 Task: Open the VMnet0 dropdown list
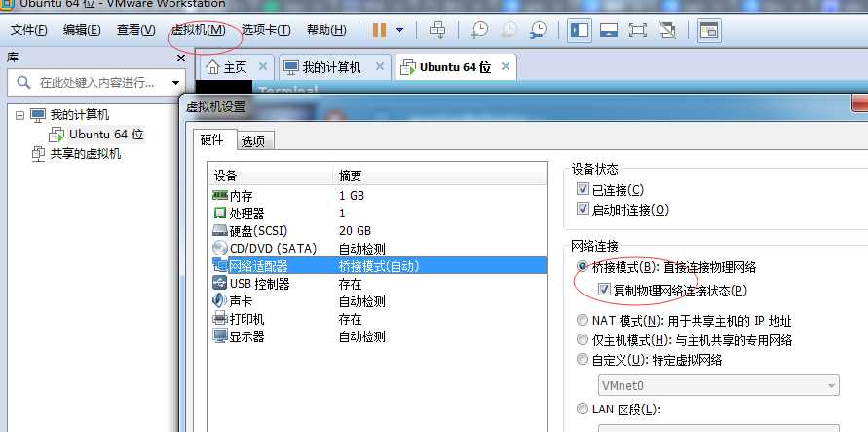coord(719,385)
